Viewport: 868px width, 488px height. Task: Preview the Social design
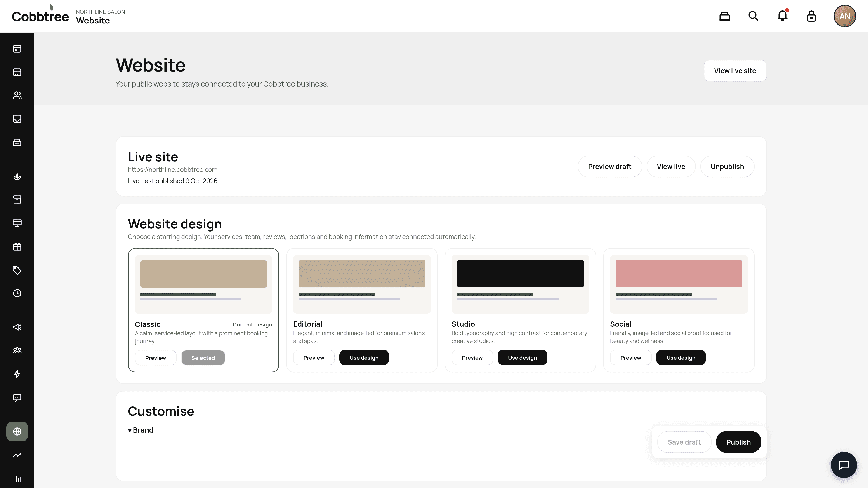coord(630,357)
